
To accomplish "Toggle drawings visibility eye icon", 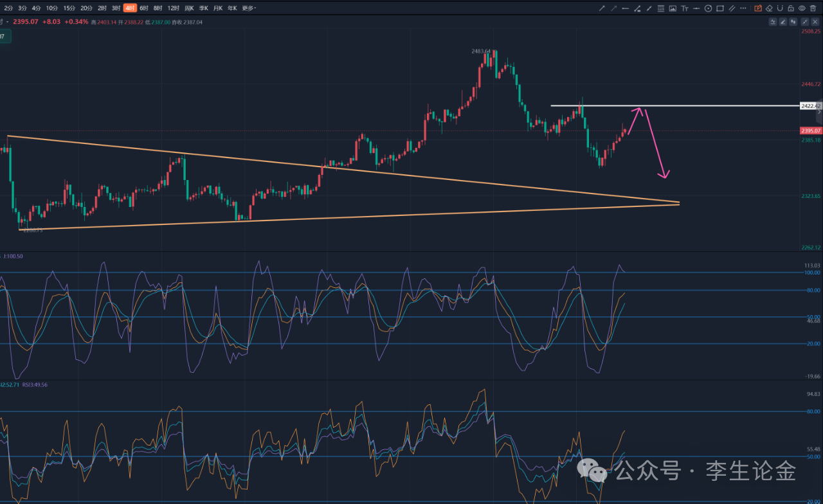I will [x=802, y=8].
